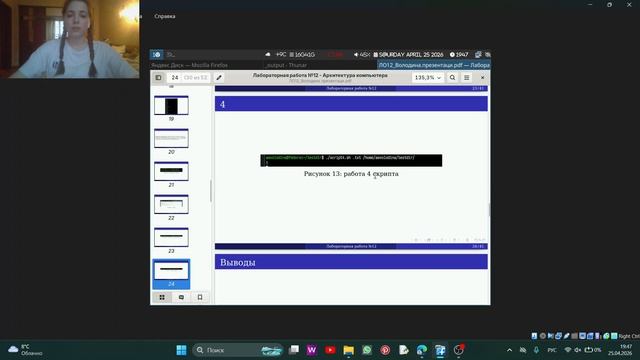Open the Windows Start menu

coord(181,350)
